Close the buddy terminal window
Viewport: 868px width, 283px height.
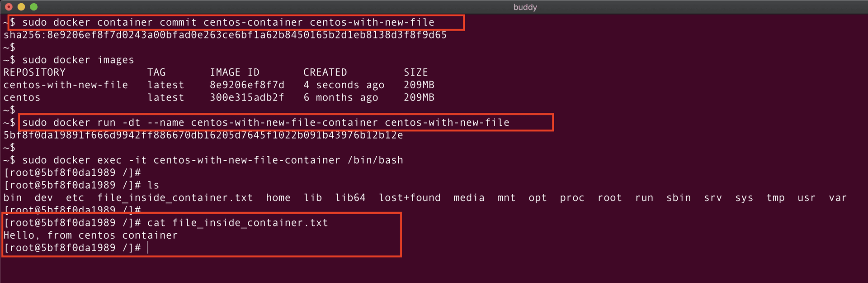[x=9, y=7]
